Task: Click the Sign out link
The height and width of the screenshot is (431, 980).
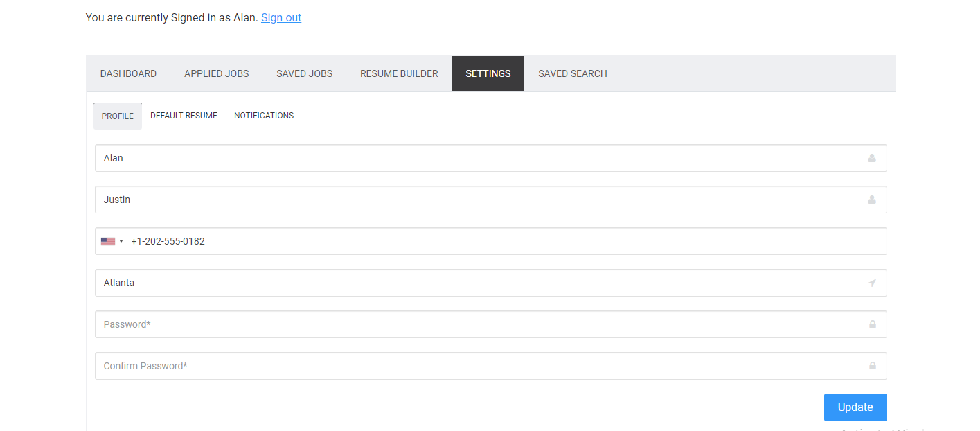Action: coord(281,17)
